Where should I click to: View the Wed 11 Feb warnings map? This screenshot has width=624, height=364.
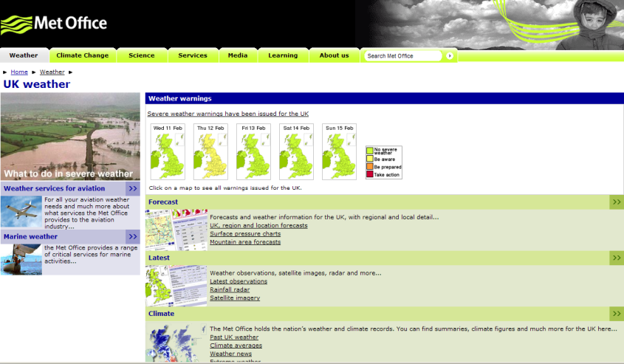tap(168, 151)
